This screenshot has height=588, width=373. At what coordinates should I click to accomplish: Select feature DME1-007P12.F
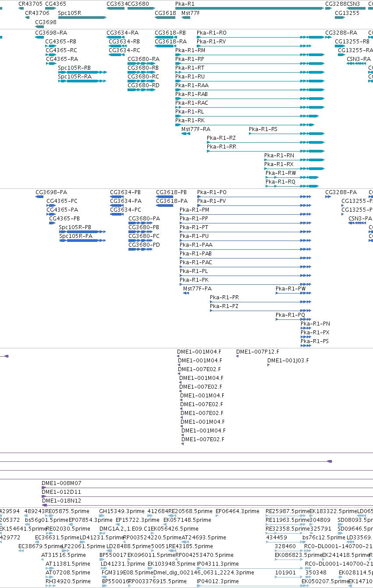tap(258, 352)
